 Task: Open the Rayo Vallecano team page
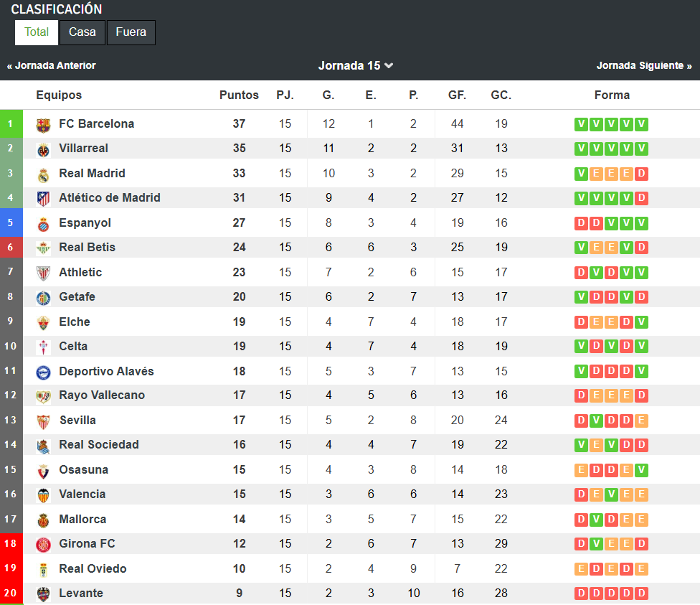[x=102, y=395]
